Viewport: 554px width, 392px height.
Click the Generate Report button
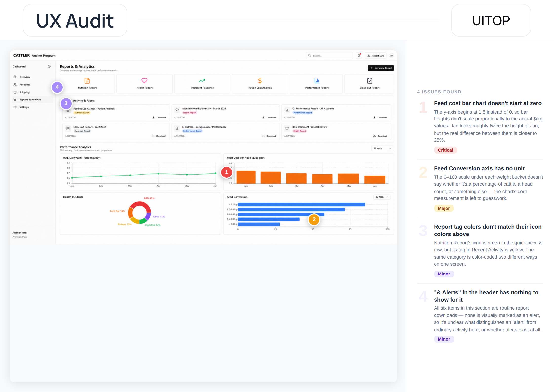(381, 68)
